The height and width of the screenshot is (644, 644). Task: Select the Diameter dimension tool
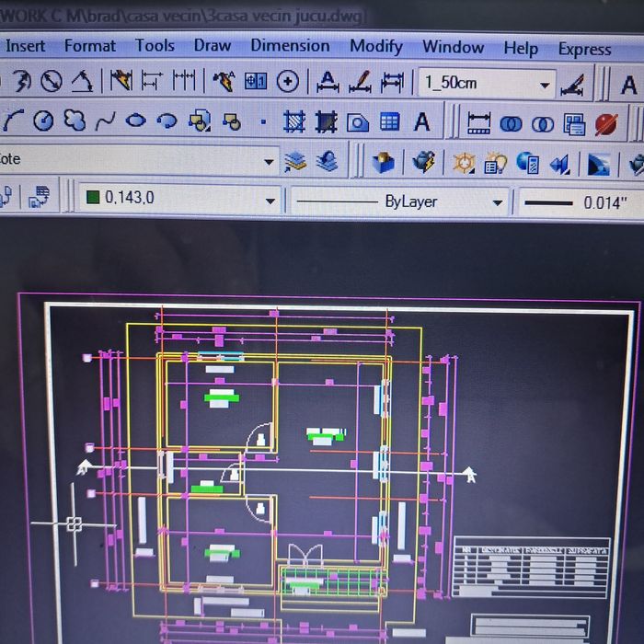pyautogui.click(x=52, y=81)
